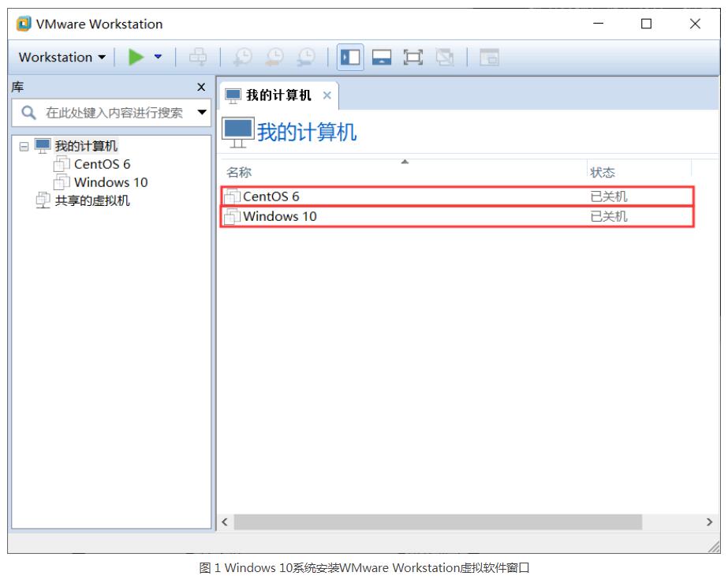Collapse the 我的计算机 tree node

pyautogui.click(x=23, y=147)
